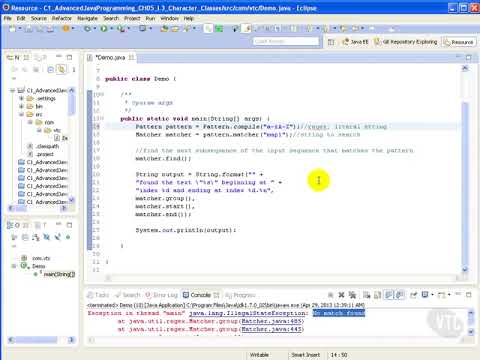Open the File menu
The width and height of the screenshot is (480, 360).
click(x=8, y=18)
